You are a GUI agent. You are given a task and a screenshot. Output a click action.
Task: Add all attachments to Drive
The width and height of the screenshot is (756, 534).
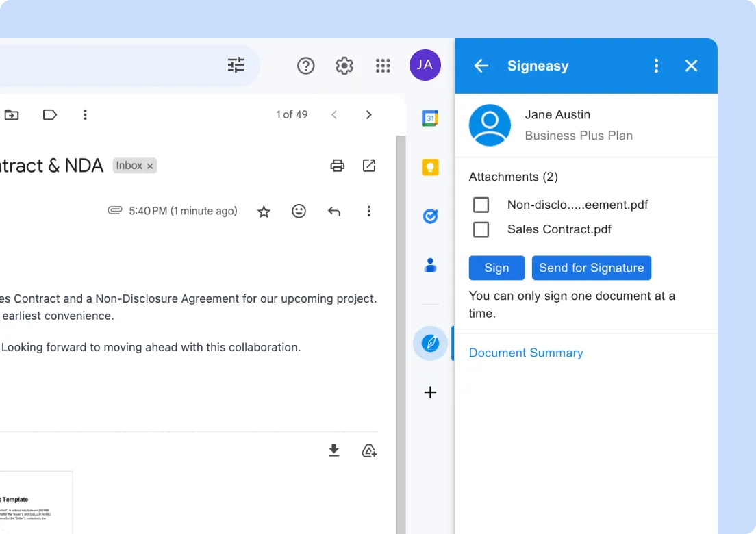pos(369,450)
